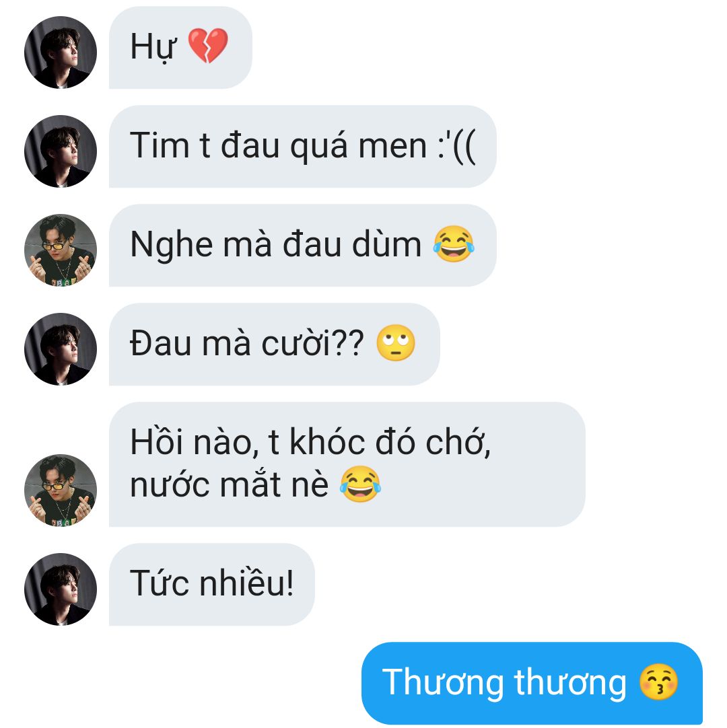727x728 pixels.
Task: Click the broken heart emoji
Action: click(x=207, y=46)
